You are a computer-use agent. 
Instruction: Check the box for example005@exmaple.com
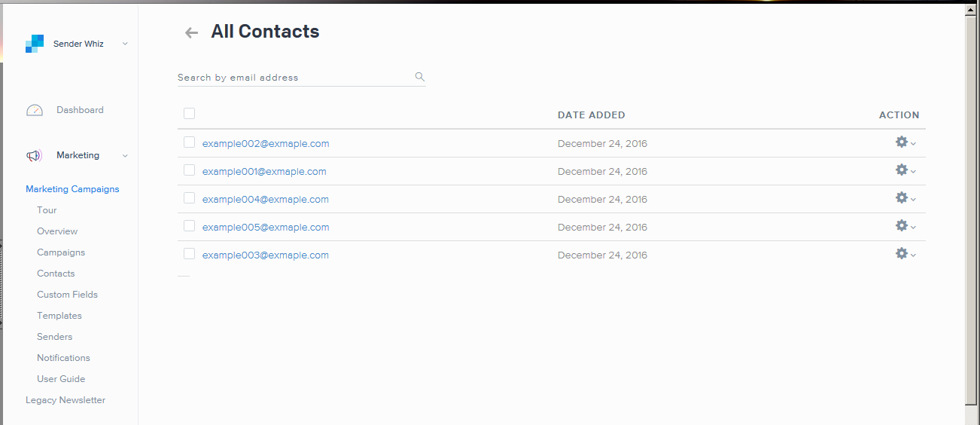[190, 226]
